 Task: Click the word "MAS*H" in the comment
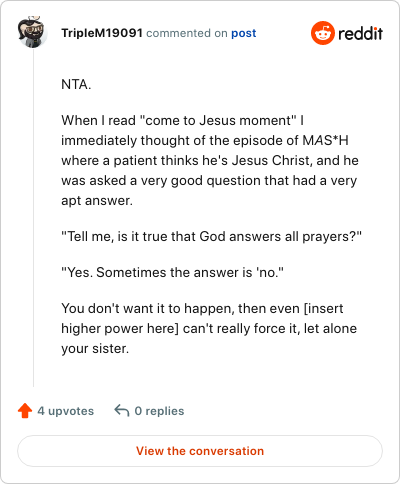(325, 140)
